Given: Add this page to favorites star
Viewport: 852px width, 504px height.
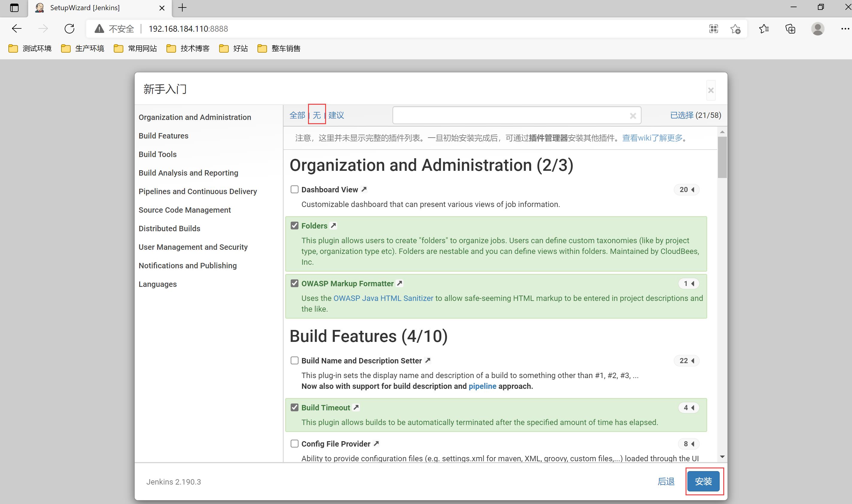Looking at the screenshot, I should point(736,29).
